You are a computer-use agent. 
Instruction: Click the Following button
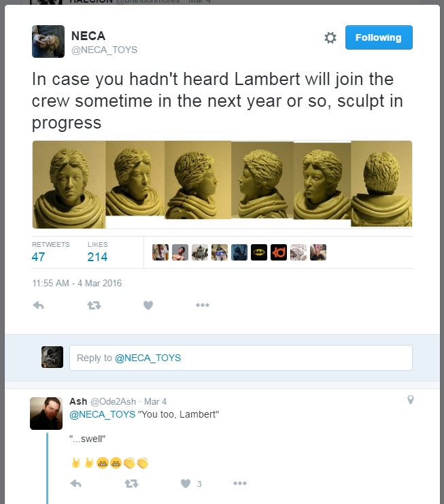pyautogui.click(x=379, y=37)
